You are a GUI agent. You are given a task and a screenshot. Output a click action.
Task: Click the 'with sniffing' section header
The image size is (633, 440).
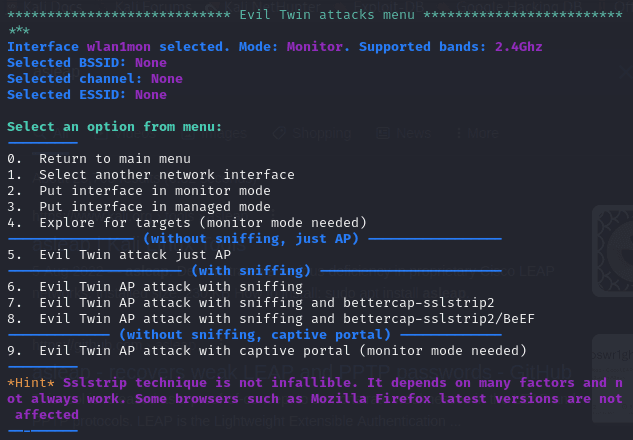(251, 271)
